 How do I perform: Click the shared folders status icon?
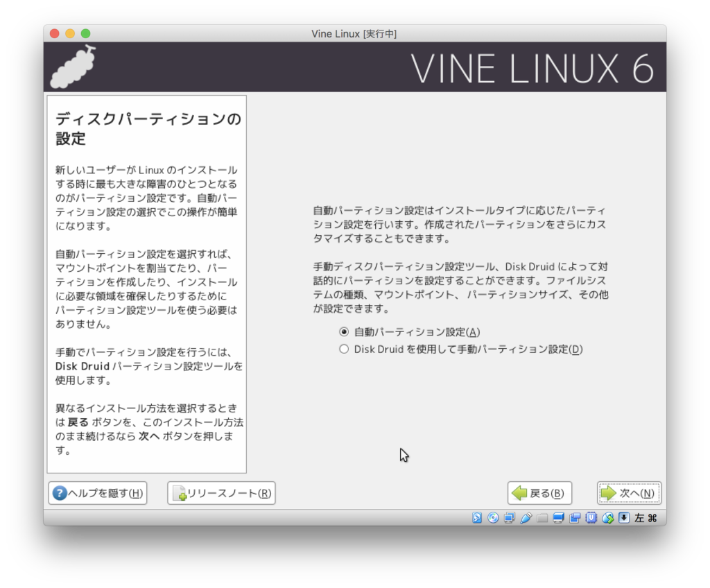coord(542,518)
